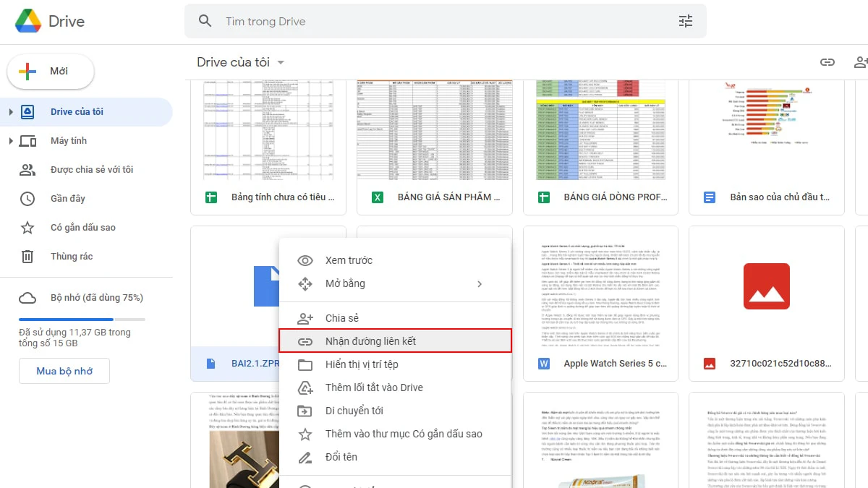Click the get link icon in header

(827, 62)
